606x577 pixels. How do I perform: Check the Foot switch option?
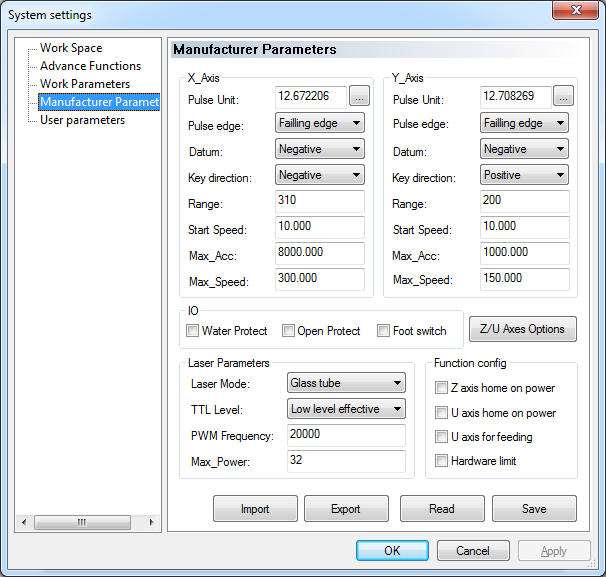384,331
